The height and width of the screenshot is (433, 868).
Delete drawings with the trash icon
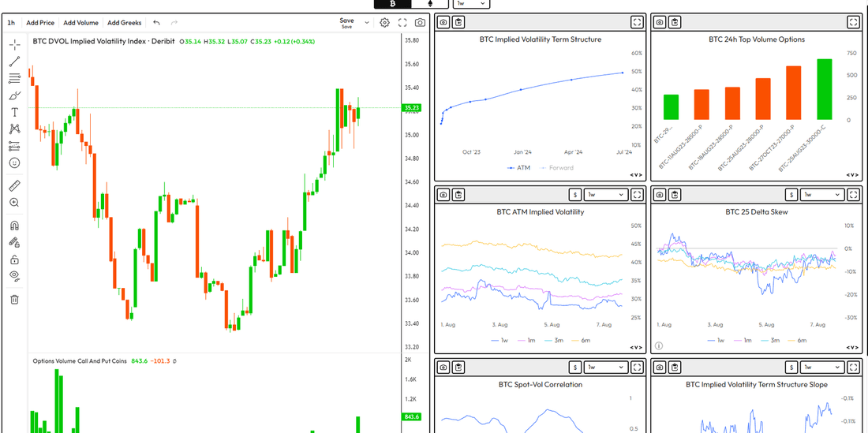pos(15,299)
